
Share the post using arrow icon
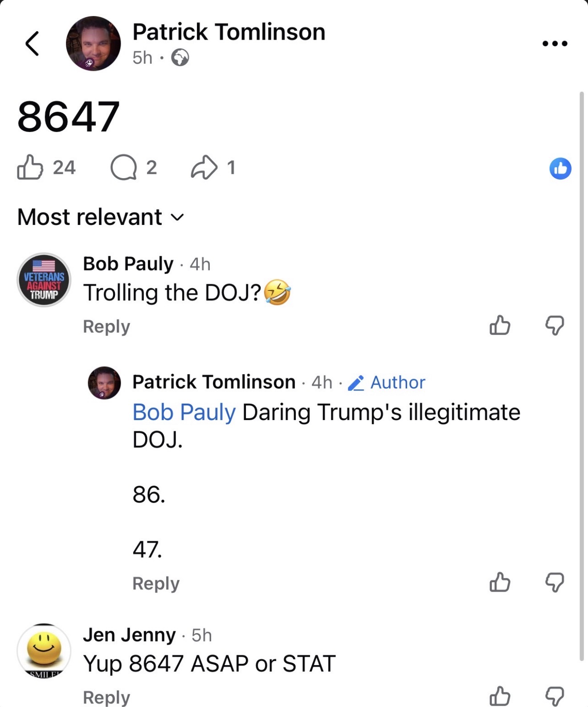point(204,168)
